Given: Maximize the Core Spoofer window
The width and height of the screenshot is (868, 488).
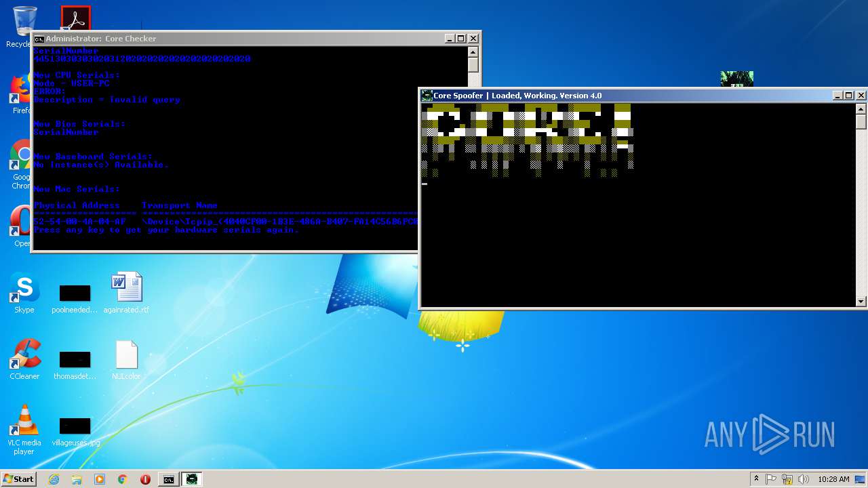Looking at the screenshot, I should 848,96.
